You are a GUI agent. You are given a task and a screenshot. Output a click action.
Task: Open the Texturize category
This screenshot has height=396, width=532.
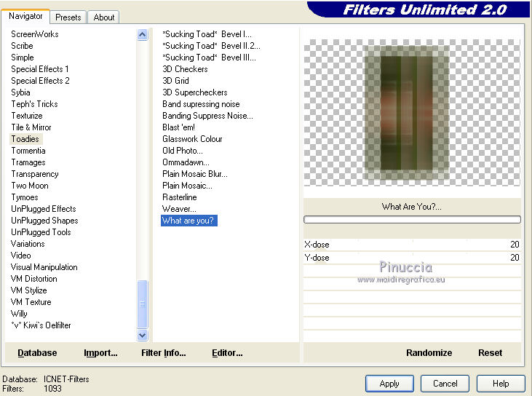click(x=27, y=116)
